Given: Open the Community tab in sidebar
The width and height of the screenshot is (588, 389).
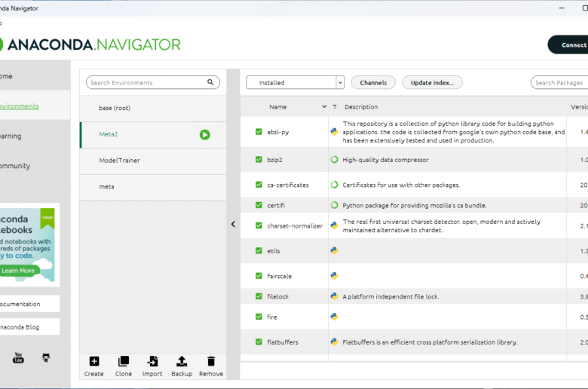Looking at the screenshot, I should 34,166.
